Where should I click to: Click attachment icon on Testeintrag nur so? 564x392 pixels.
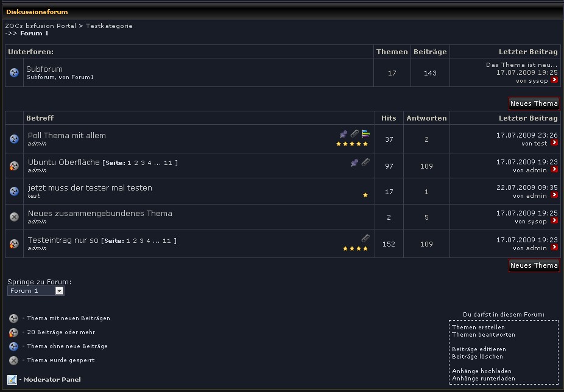click(x=365, y=238)
